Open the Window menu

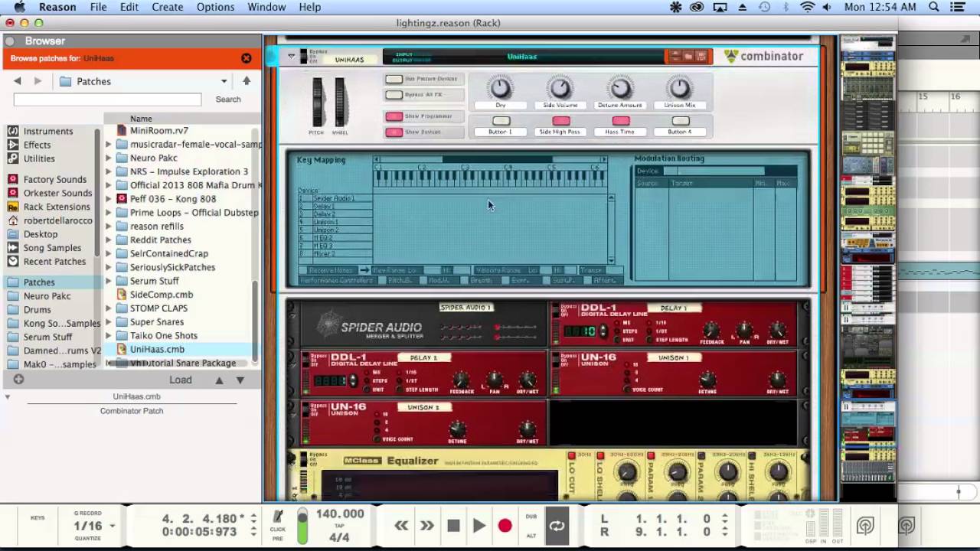point(266,7)
